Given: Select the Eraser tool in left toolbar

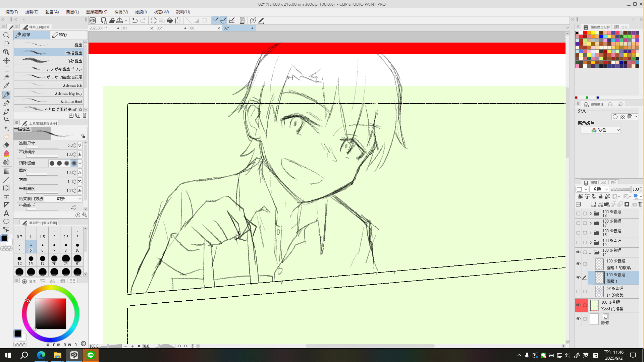Looking at the screenshot, I should 6,145.
